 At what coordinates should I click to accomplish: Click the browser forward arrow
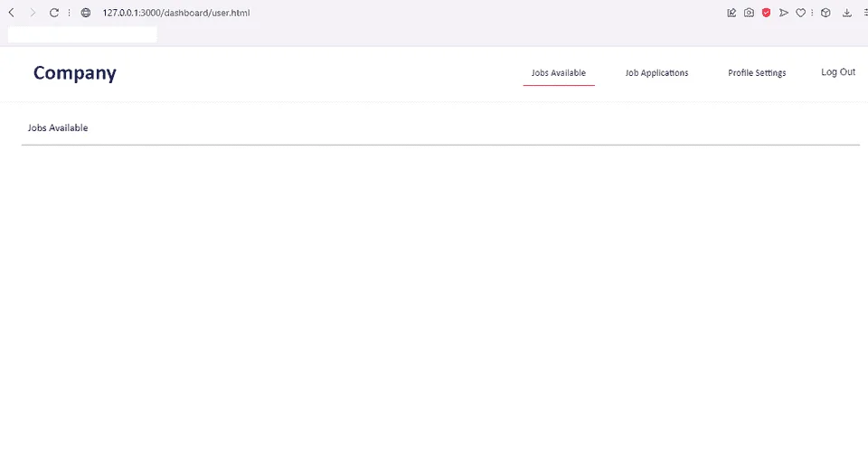pos(33,13)
